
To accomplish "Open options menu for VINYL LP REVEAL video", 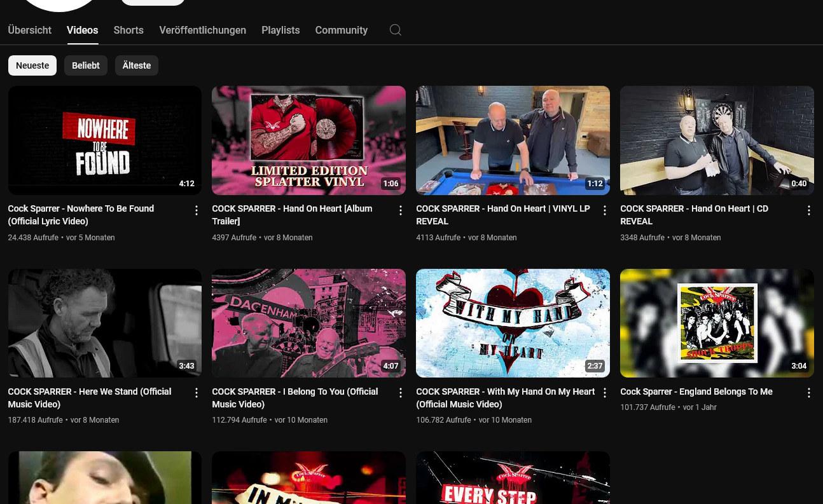I will coord(605,210).
